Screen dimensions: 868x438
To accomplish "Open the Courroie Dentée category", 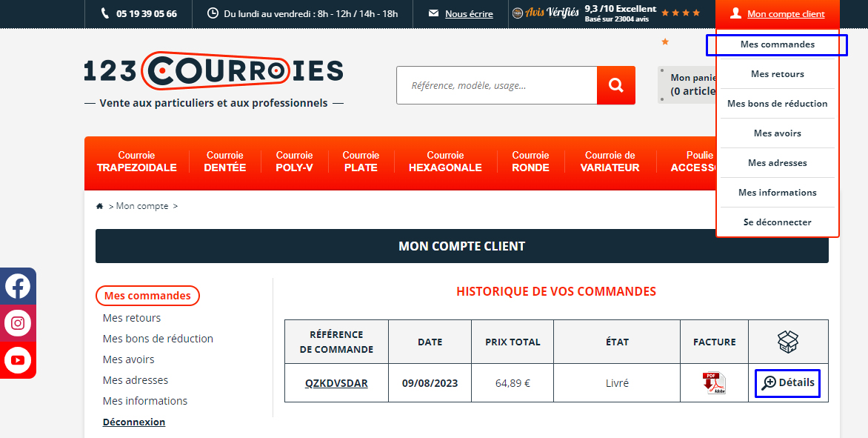I will (x=225, y=162).
